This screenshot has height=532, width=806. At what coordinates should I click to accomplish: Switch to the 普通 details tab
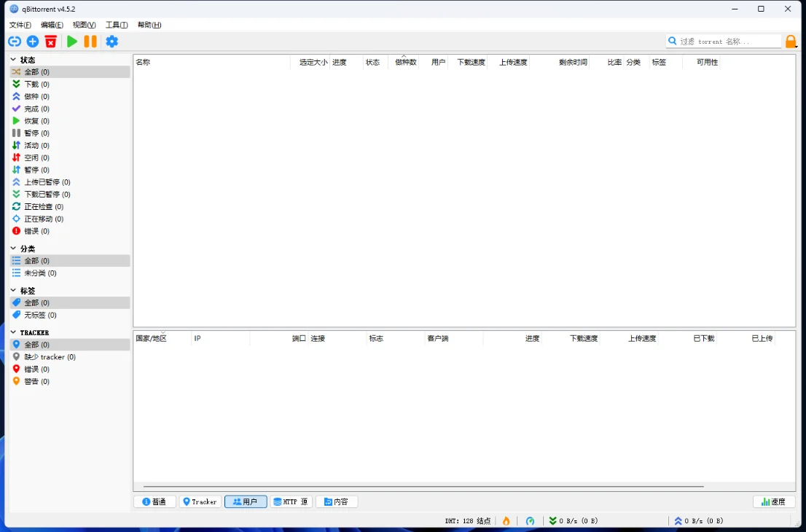coord(154,501)
